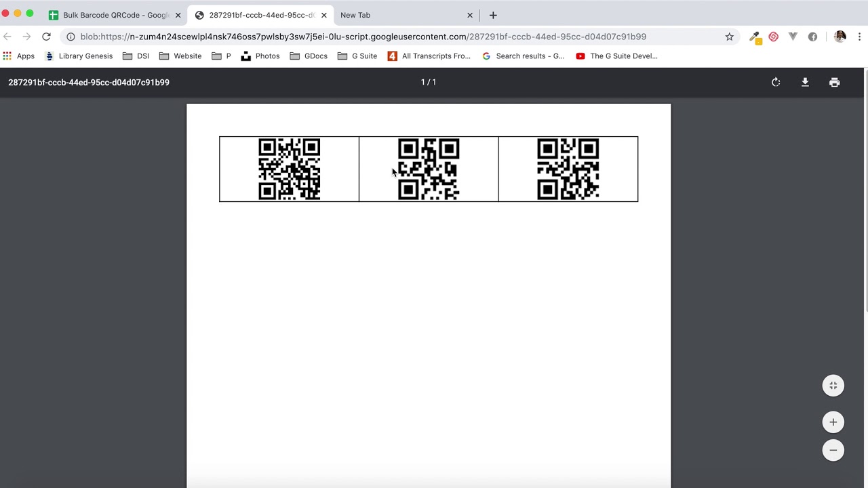Click the grey circular extension icon
868x488 pixels.
(812, 37)
